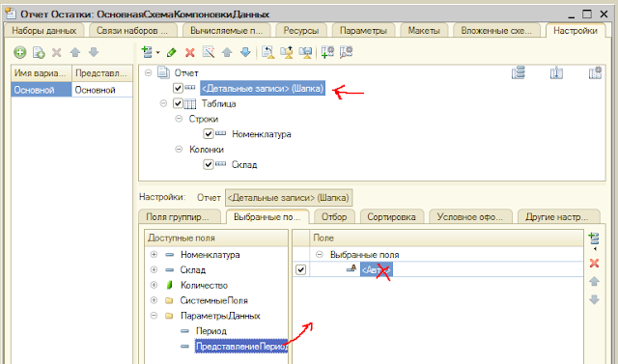Expand the Количество available field
Viewport: 618px width, 364px height.
(154, 285)
